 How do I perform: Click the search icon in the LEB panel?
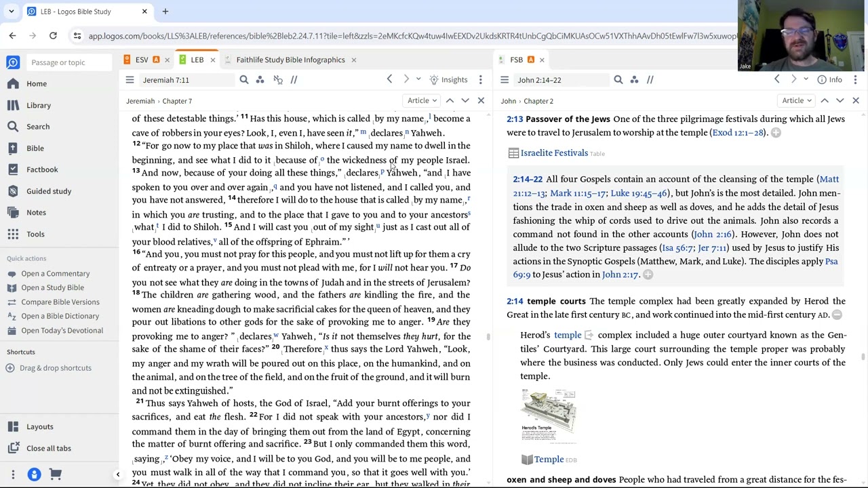coord(244,80)
